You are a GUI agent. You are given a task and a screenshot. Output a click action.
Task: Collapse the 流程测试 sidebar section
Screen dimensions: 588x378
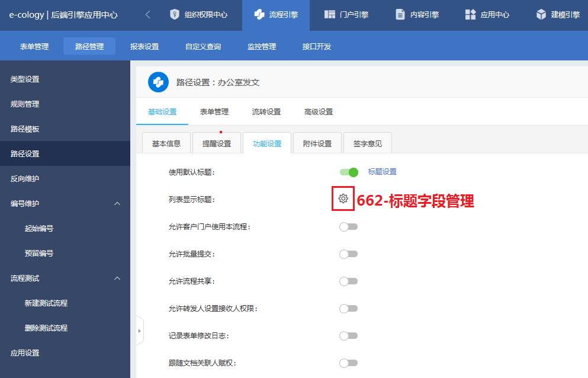point(117,278)
